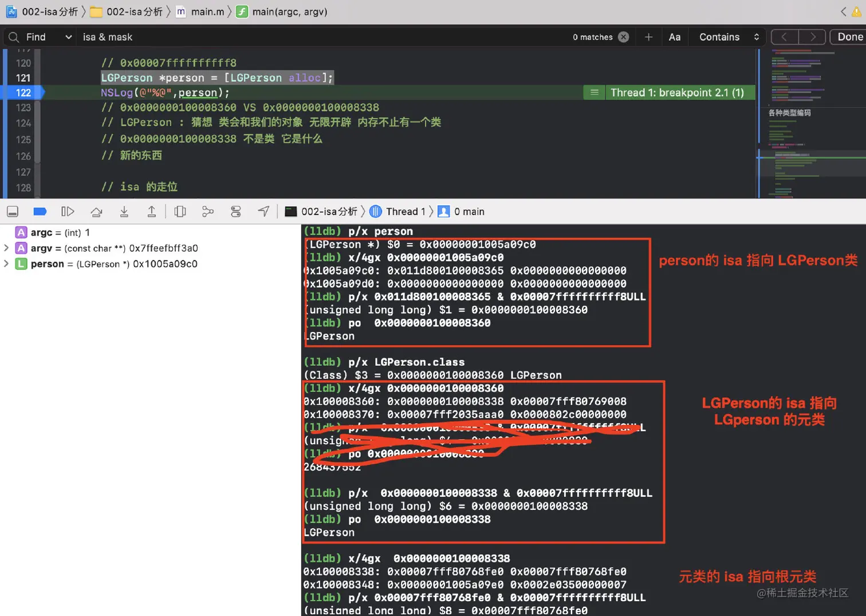
Task: Click the LGPerson alloc code line
Action: click(217, 78)
